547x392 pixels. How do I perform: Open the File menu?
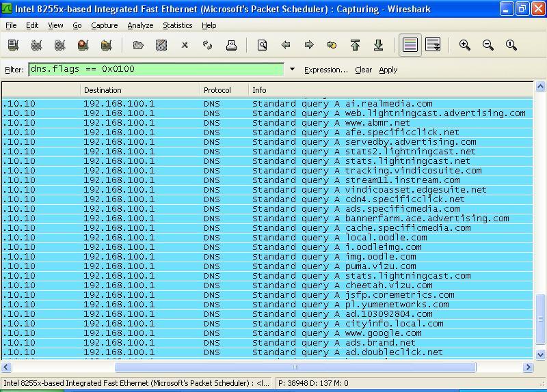11,25
